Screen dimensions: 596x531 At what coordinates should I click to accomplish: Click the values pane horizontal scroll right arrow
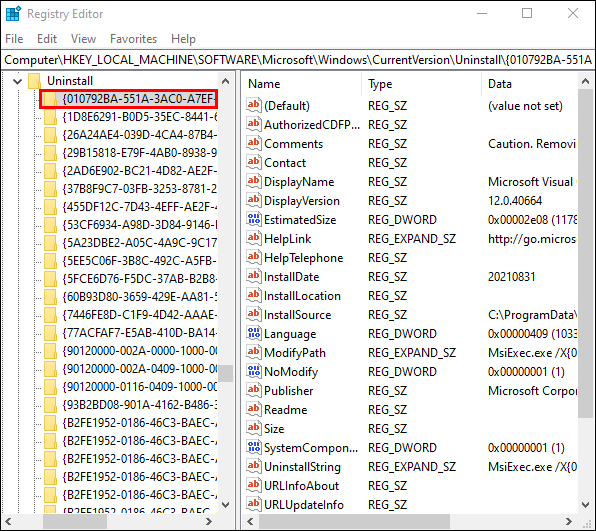point(569,521)
